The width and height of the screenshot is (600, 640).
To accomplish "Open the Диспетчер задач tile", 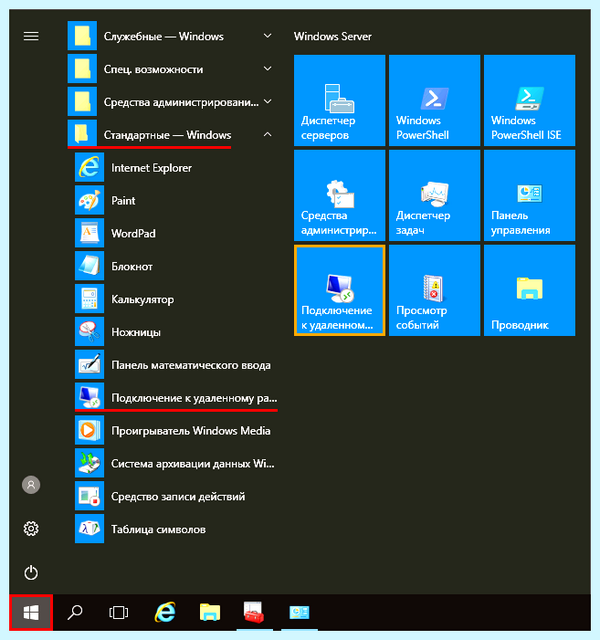I will pyautogui.click(x=435, y=196).
